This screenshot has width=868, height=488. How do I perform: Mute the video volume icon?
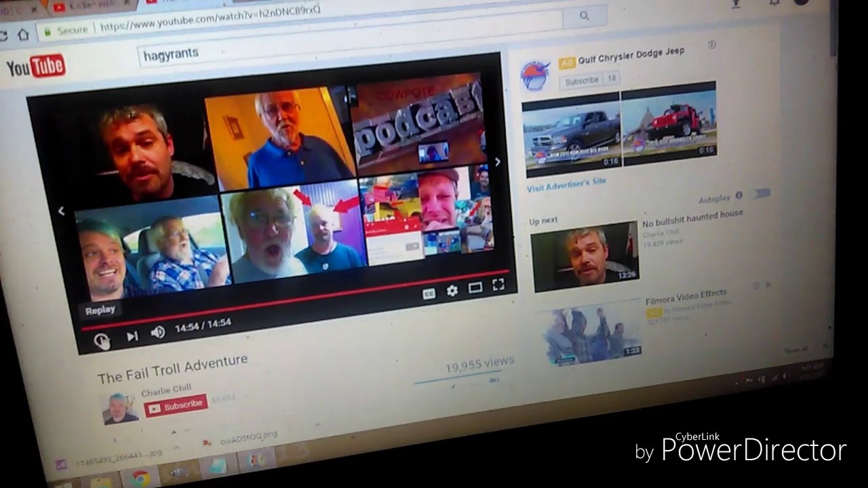click(157, 332)
